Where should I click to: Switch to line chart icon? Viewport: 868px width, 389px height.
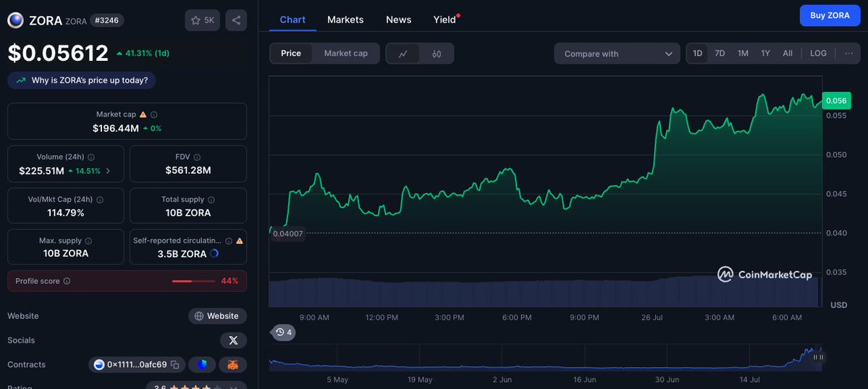coord(403,54)
